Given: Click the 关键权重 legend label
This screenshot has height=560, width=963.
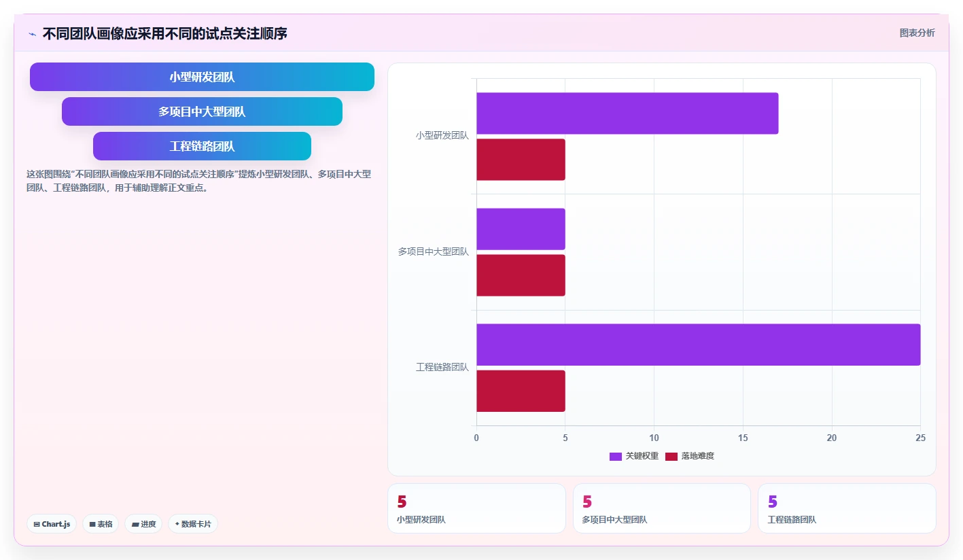Looking at the screenshot, I should [x=642, y=456].
